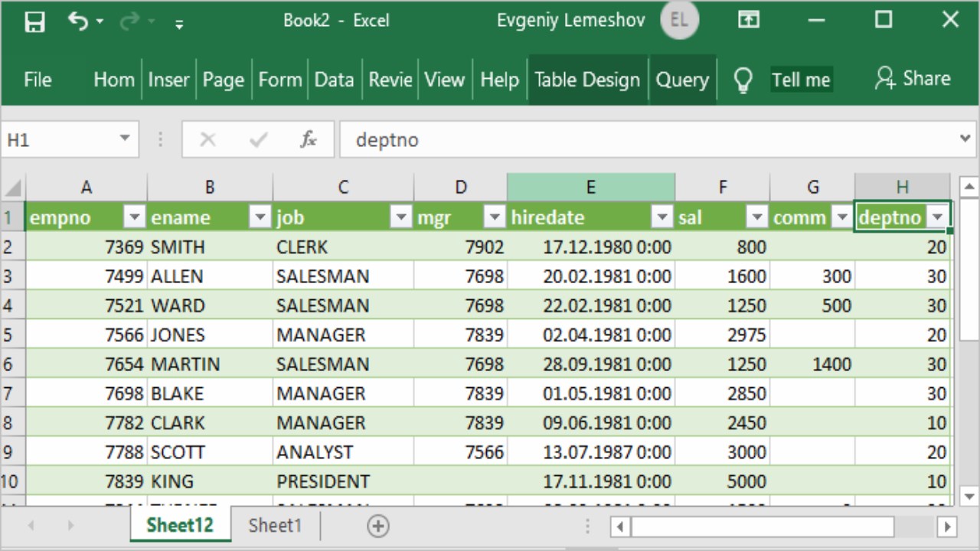The image size is (980, 551).
Task: Open the Page Layout tab
Action: point(223,80)
